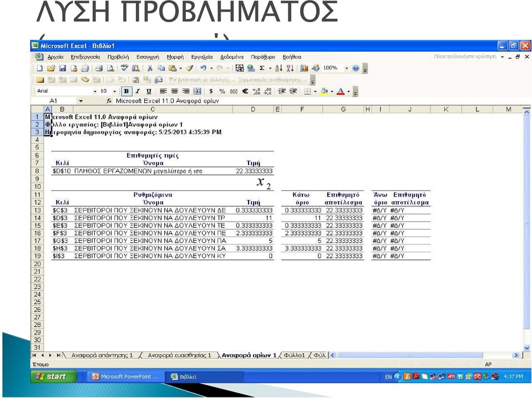Merge and center the selected cells
532x398 pixels.
point(197,91)
